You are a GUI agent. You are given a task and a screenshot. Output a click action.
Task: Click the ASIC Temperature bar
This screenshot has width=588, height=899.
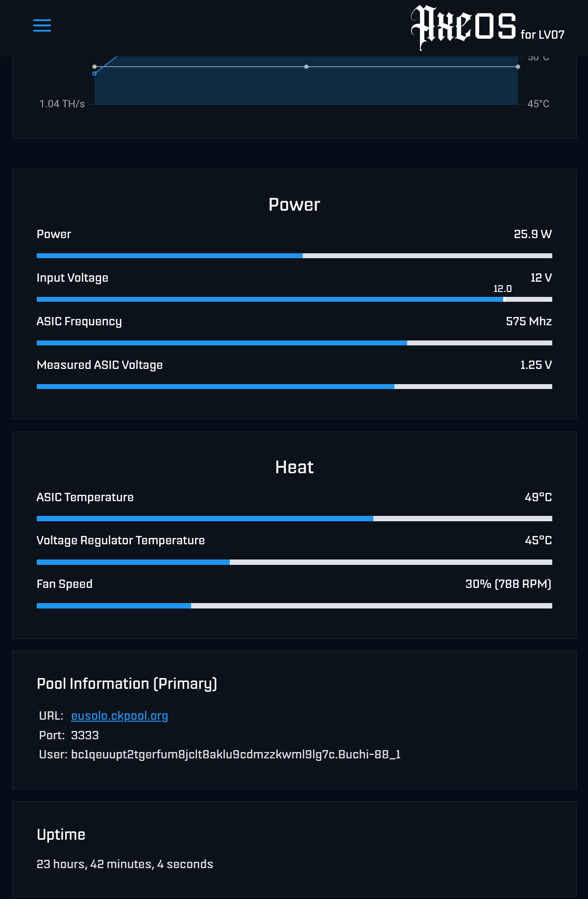tap(294, 518)
